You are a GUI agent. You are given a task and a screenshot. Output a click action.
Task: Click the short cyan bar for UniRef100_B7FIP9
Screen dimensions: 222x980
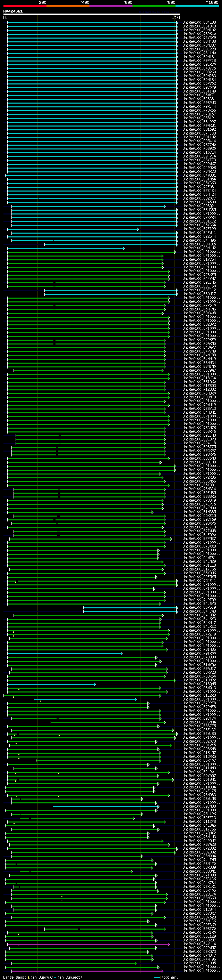73,229
